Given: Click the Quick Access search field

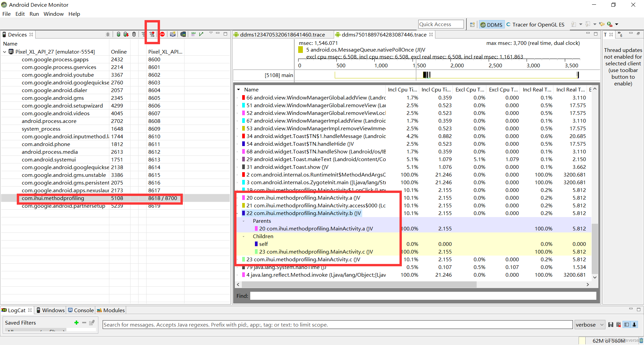Looking at the screenshot, I should pos(441,24).
